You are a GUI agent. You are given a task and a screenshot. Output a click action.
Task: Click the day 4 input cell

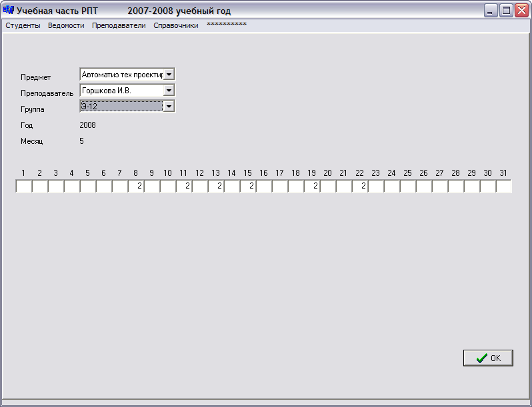tap(71, 186)
